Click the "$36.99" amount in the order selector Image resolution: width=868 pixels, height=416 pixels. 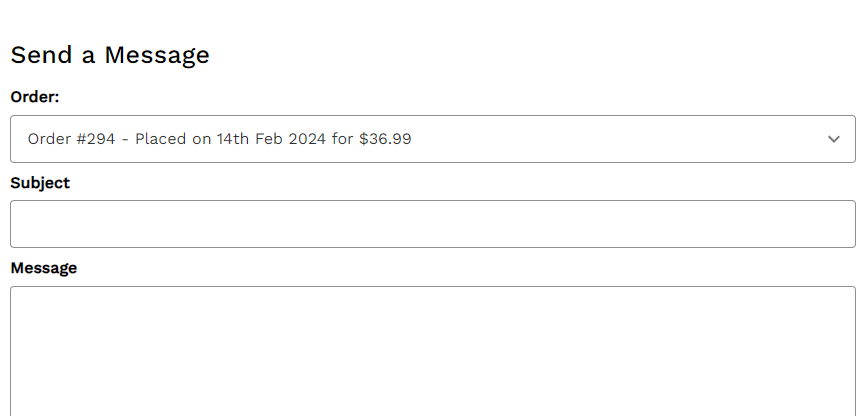pyautogui.click(x=385, y=139)
